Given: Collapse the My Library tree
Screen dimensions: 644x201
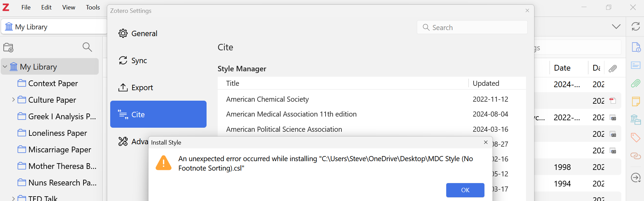Looking at the screenshot, I should [5, 67].
